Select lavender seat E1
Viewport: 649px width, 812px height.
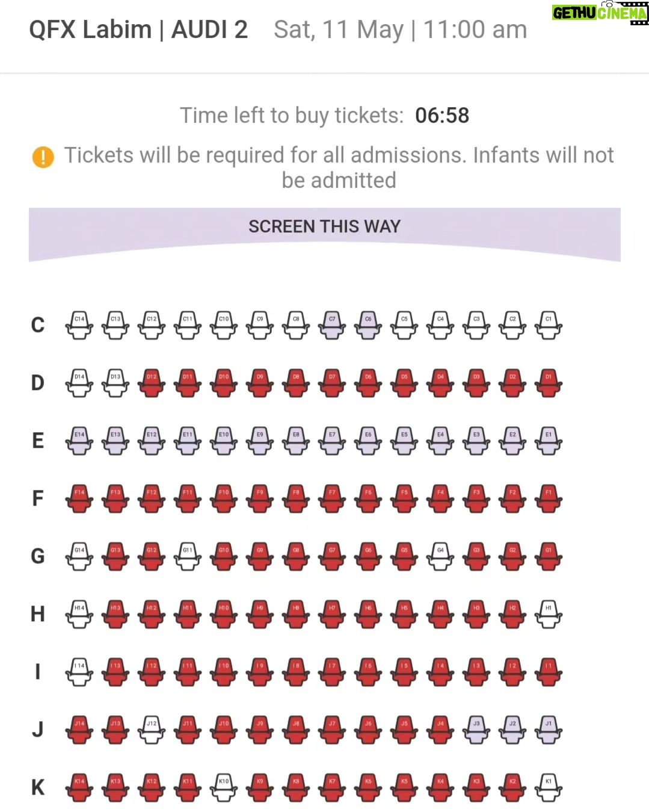tap(549, 441)
